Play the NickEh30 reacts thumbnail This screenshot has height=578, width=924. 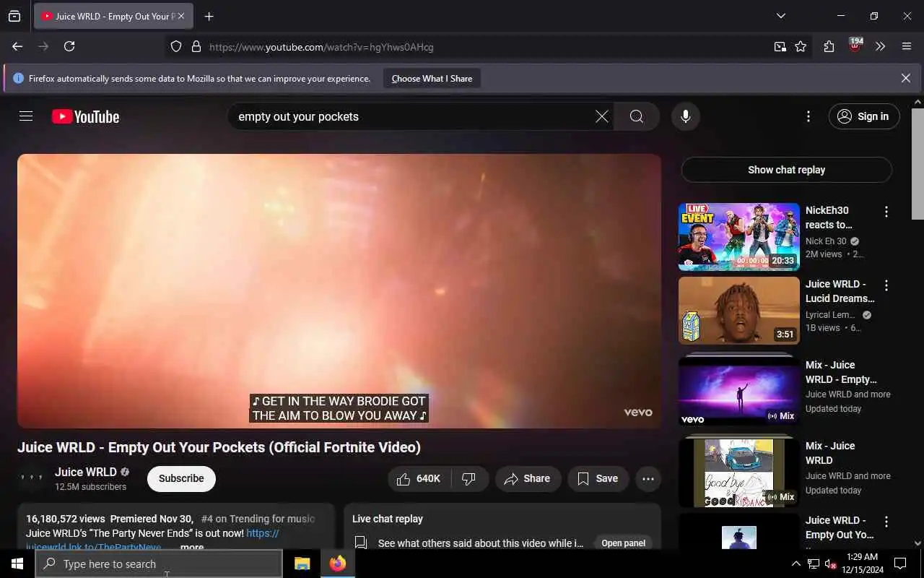(x=738, y=236)
